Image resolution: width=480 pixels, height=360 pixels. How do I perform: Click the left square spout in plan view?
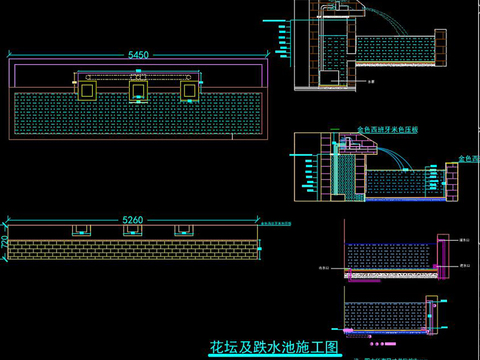tap(87, 90)
